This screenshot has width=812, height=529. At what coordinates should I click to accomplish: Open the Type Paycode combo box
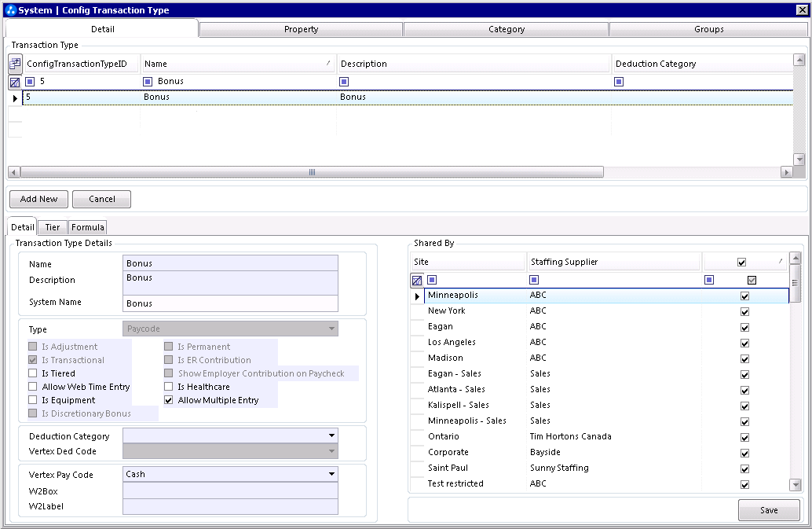point(230,329)
